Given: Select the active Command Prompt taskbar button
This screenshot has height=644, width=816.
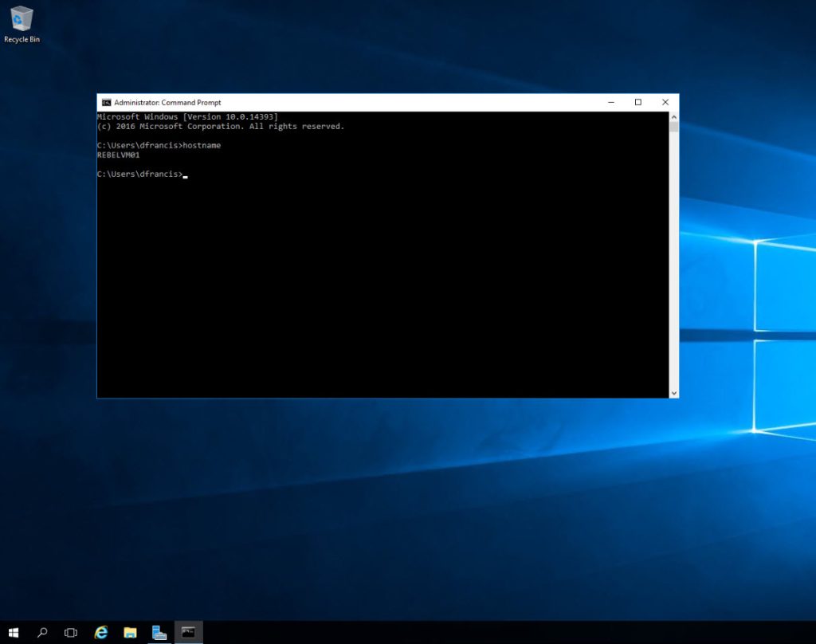Looking at the screenshot, I should point(188,632).
